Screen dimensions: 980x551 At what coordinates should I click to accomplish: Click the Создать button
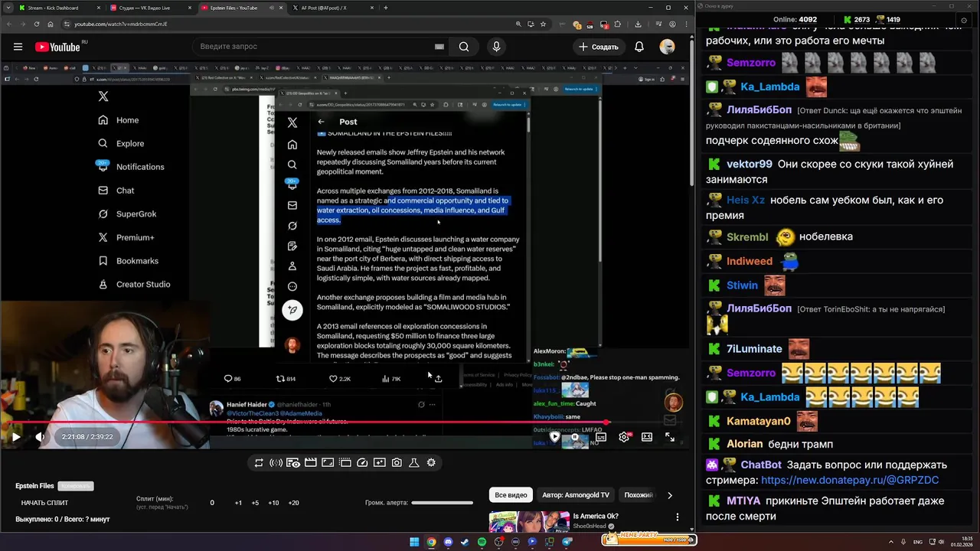599,47
